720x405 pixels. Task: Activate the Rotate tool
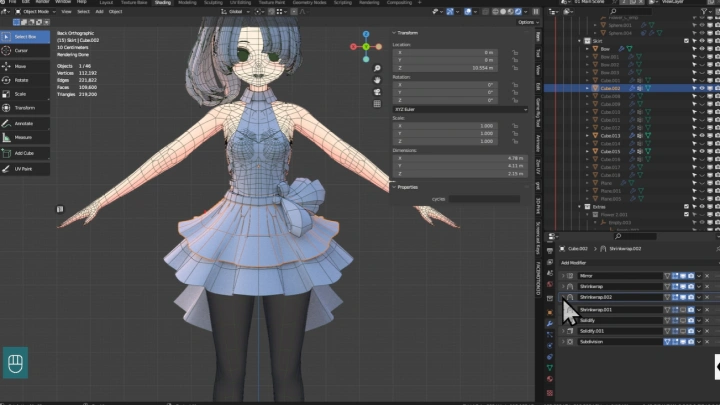pyautogui.click(x=22, y=79)
